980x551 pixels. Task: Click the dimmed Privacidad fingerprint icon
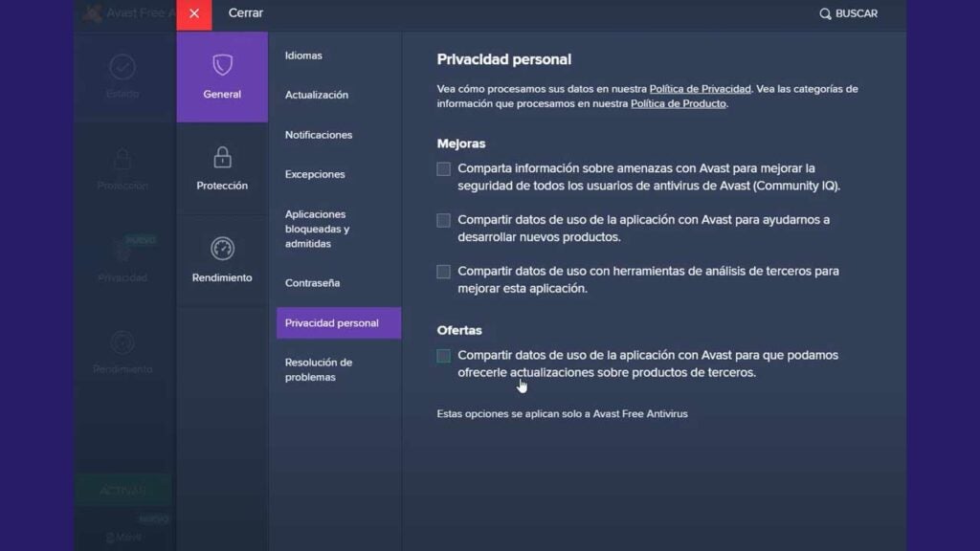[122, 251]
